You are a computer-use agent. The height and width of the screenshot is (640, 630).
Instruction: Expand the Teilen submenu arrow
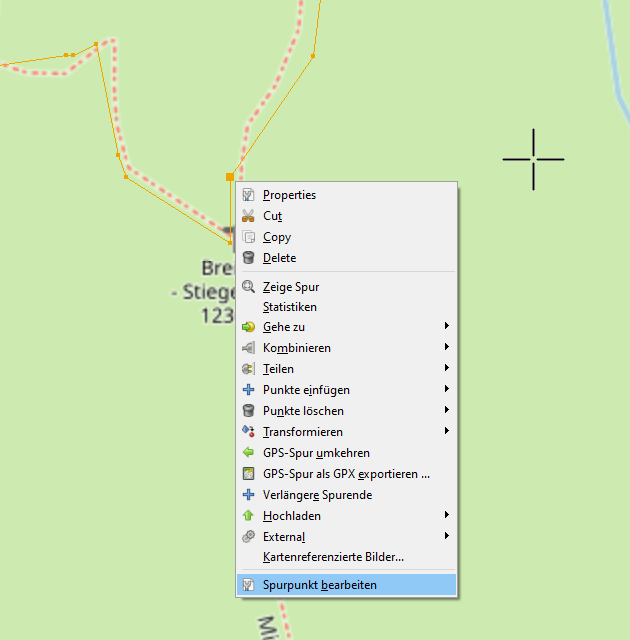[447, 368]
